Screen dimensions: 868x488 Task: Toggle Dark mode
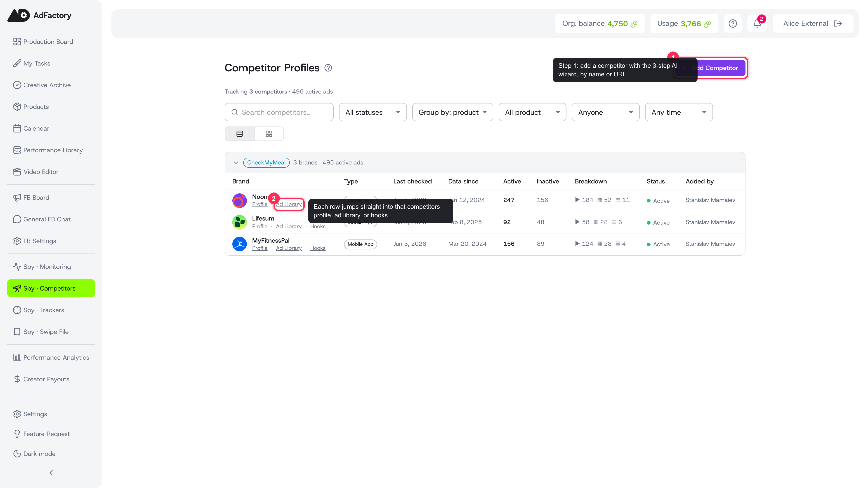(51, 454)
